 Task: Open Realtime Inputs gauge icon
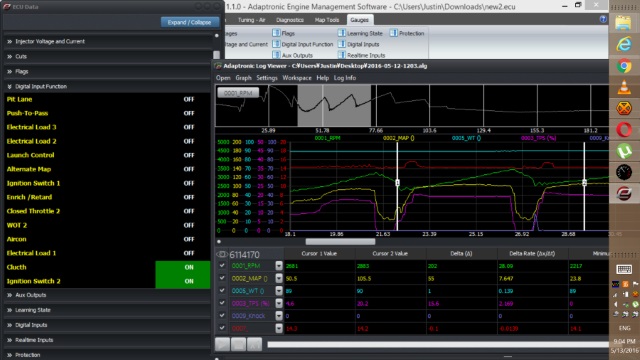point(342,55)
